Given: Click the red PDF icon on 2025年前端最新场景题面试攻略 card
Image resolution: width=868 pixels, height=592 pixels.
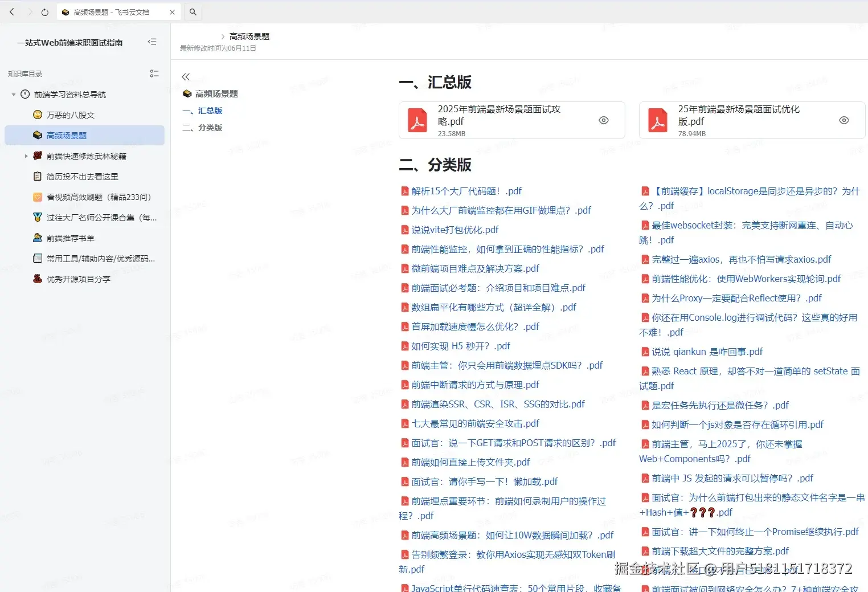Looking at the screenshot, I should pyautogui.click(x=417, y=120).
